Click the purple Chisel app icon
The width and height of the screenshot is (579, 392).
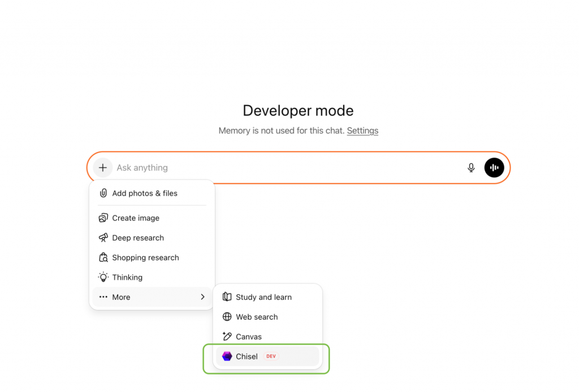227,356
